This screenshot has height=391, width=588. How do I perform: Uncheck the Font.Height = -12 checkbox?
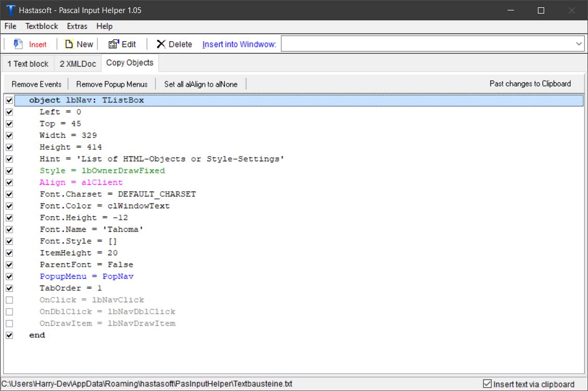(9, 218)
